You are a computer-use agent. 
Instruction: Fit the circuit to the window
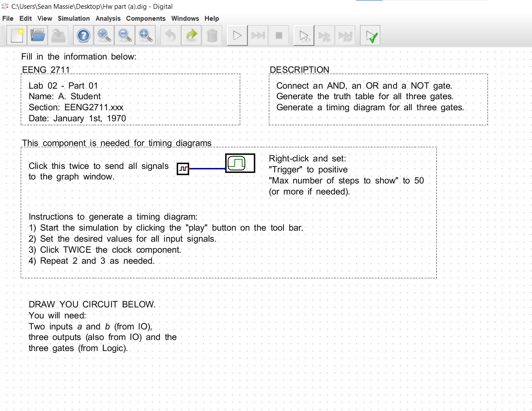(145, 35)
